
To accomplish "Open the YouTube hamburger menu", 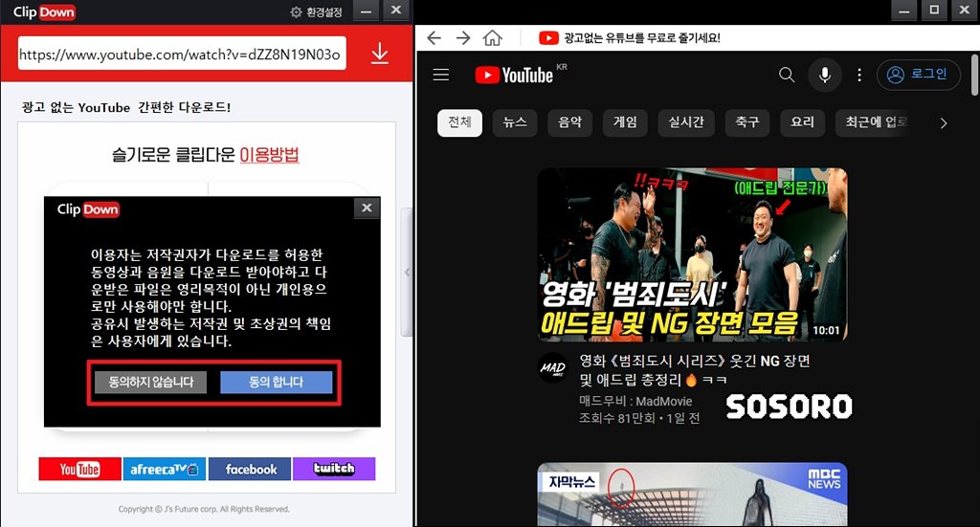I will [x=441, y=75].
